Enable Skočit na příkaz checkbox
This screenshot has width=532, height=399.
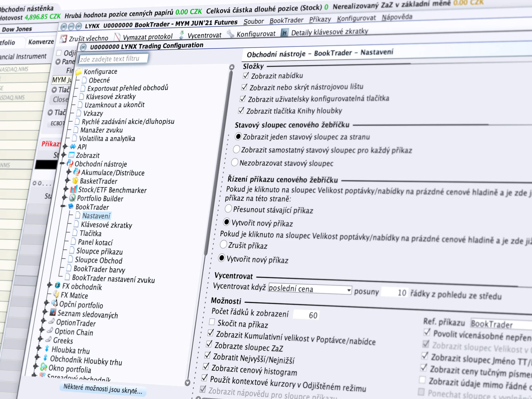coord(212,322)
